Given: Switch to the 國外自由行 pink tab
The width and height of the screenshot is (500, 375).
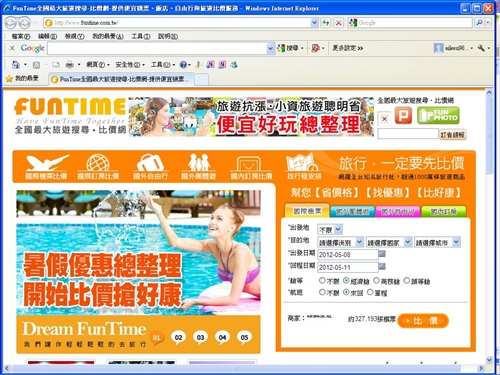Looking at the screenshot, I should [x=398, y=211].
